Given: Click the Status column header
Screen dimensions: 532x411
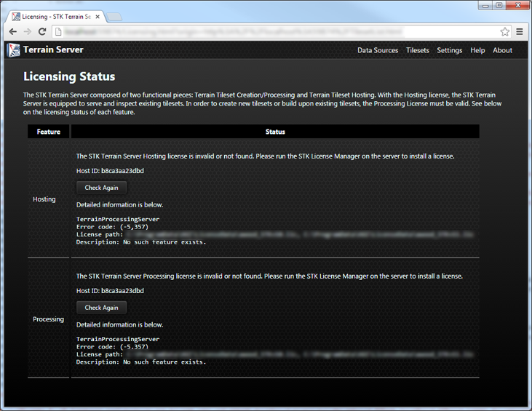Looking at the screenshot, I should point(275,132).
